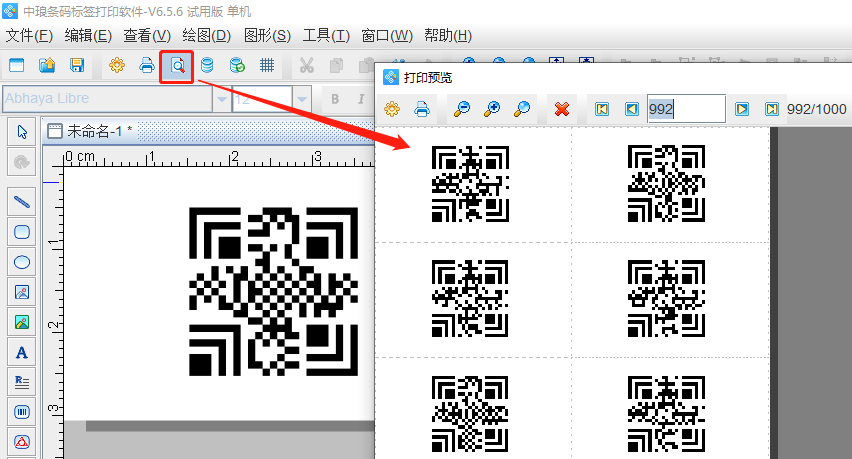Click middle-left QR code in preview

[471, 299]
